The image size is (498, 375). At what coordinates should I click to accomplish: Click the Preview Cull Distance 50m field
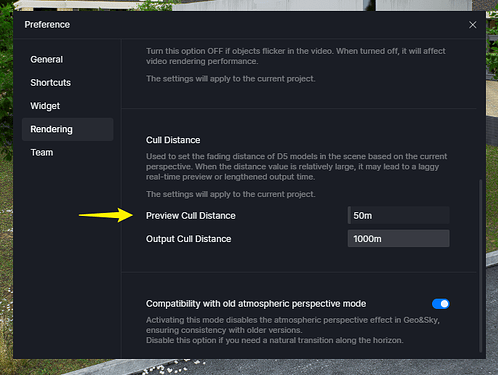[398, 215]
